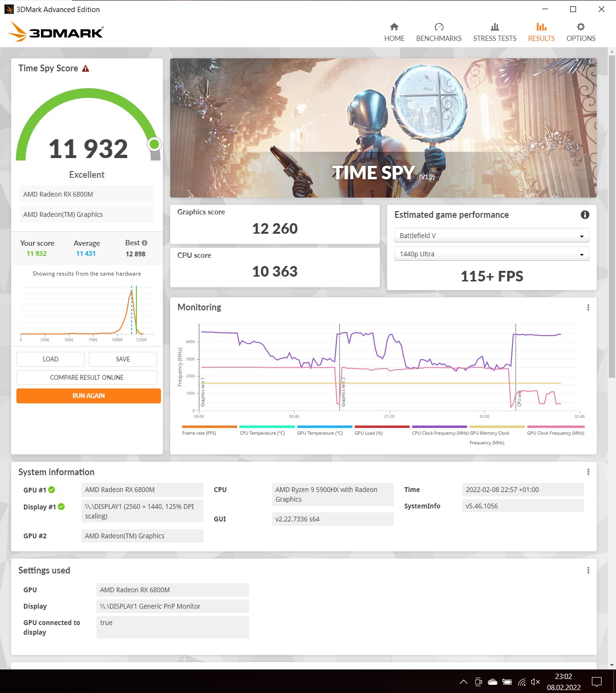Expand the 1440p Ultra resolution dropdown

tap(492, 254)
